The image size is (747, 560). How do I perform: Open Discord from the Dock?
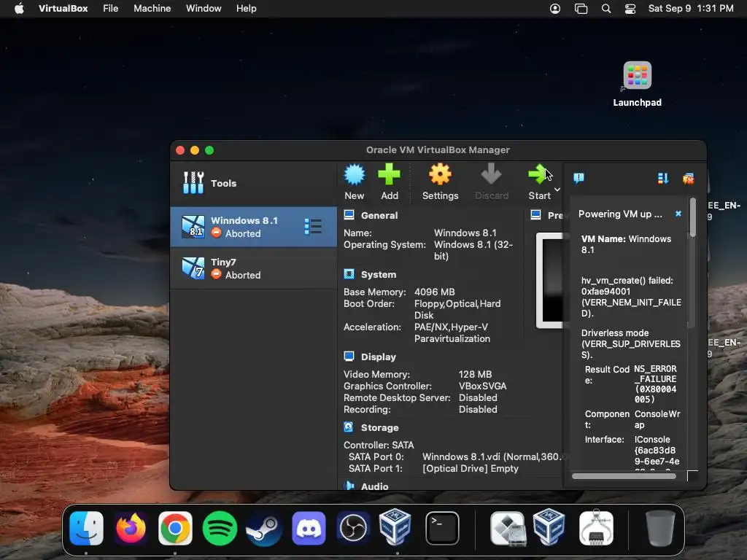309,528
